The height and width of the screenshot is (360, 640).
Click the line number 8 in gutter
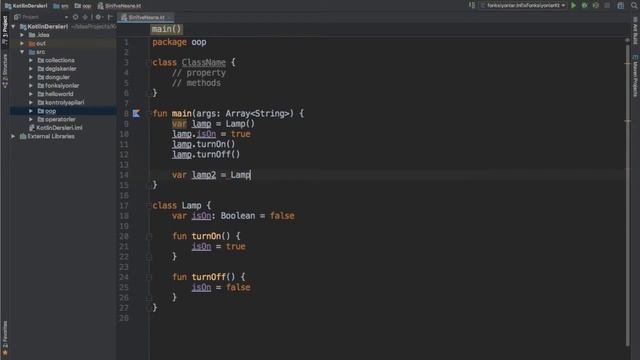[126, 113]
